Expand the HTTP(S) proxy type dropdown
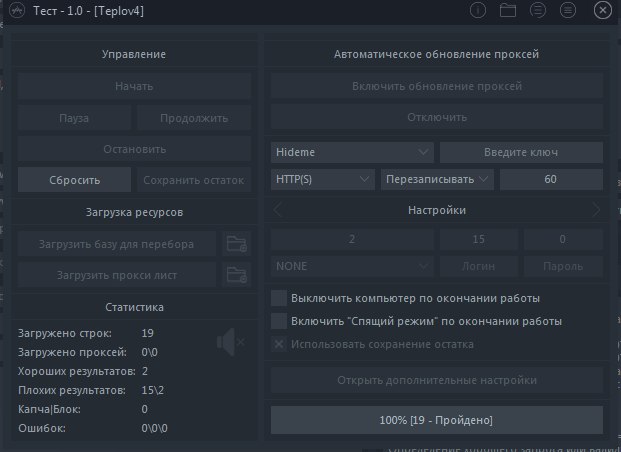 coord(322,179)
